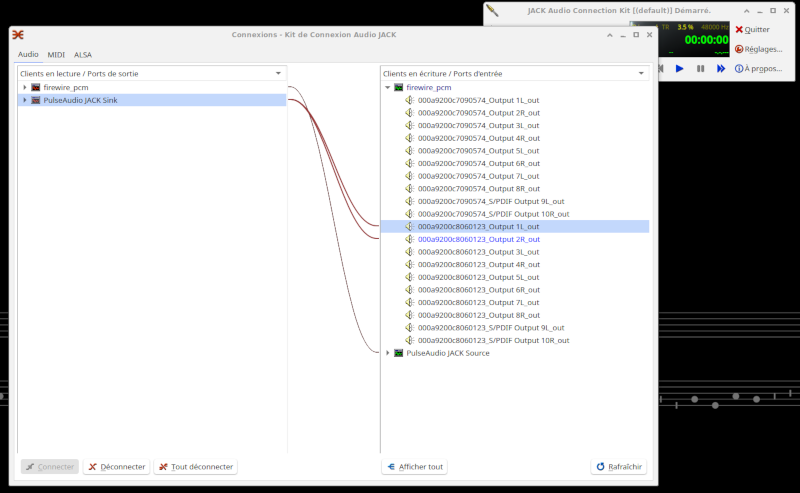Click speaker icon of 000a9200c8060123_Output 2R_out
800x493 pixels.
pos(410,239)
